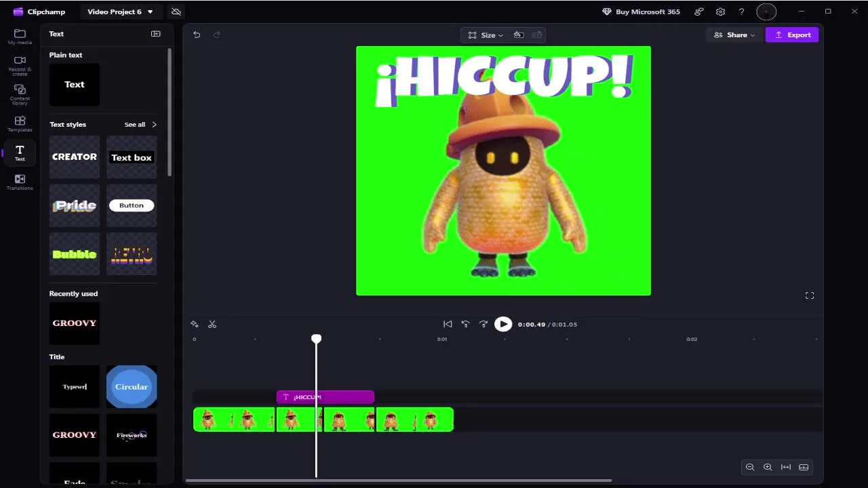The image size is (868, 488).
Task: Choose the Text box style
Action: 132,157
